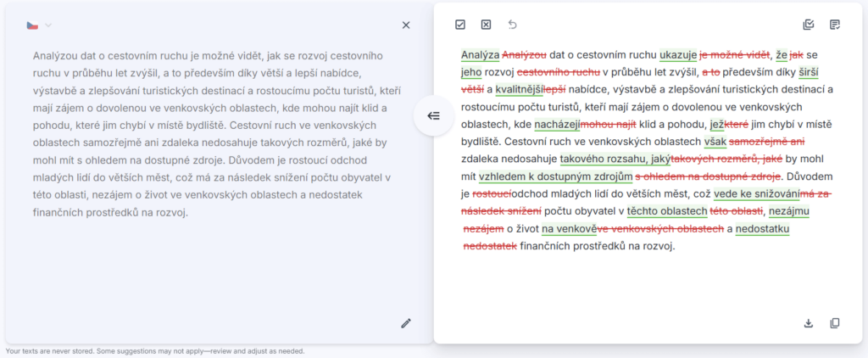This screenshot has width=868, height=358.
Task: Accept all suggestions with the checkmark box icon
Action: pos(460,25)
